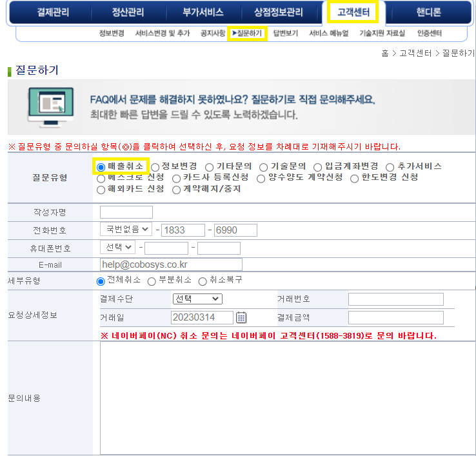Choose the 기타문의 radio option
The height and width of the screenshot is (456, 476).
click(x=209, y=167)
